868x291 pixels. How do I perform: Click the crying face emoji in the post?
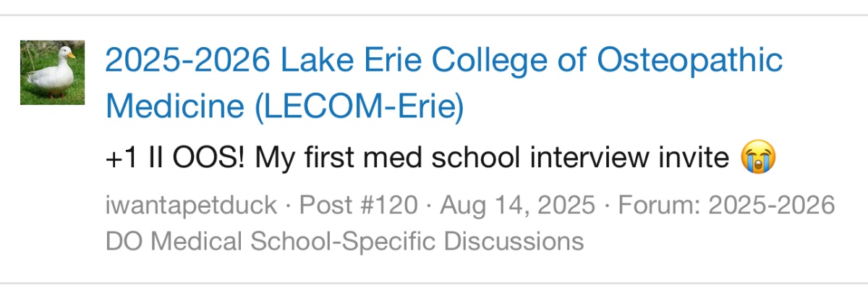[x=758, y=157]
